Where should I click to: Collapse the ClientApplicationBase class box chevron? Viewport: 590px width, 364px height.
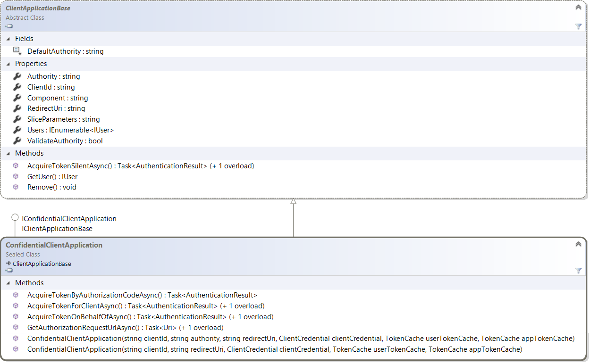coord(578,8)
